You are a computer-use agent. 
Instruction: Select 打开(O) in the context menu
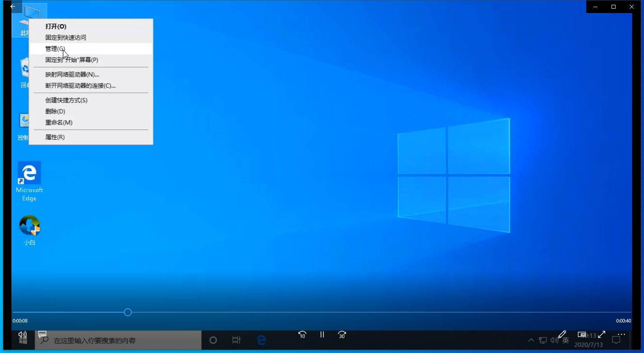(91, 26)
